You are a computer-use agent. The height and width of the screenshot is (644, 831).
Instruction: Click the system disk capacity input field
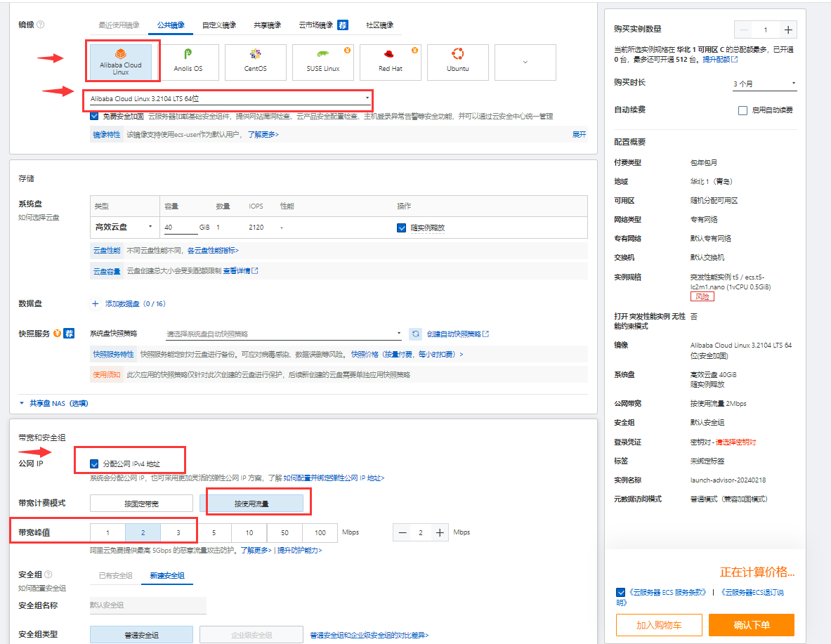180,228
